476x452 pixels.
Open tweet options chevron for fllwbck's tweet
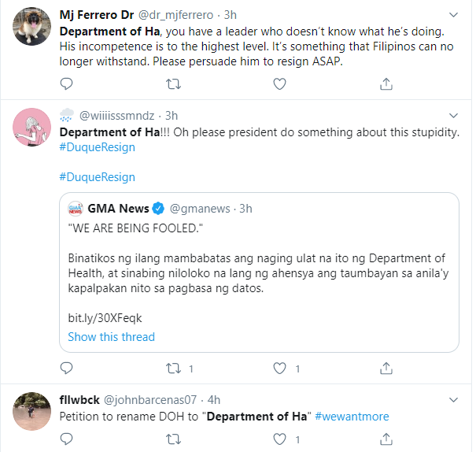(452, 399)
